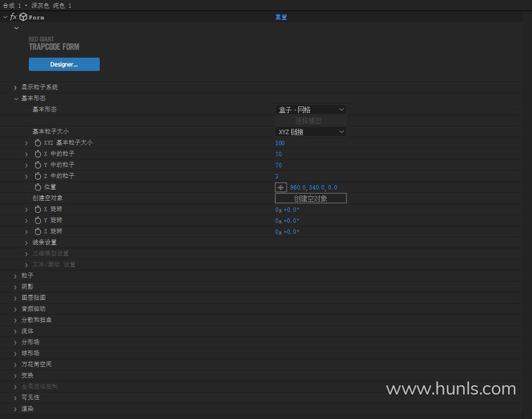This screenshot has height=419, width=532.
Task: Expand the 球形场 group
Action: pyautogui.click(x=16, y=354)
